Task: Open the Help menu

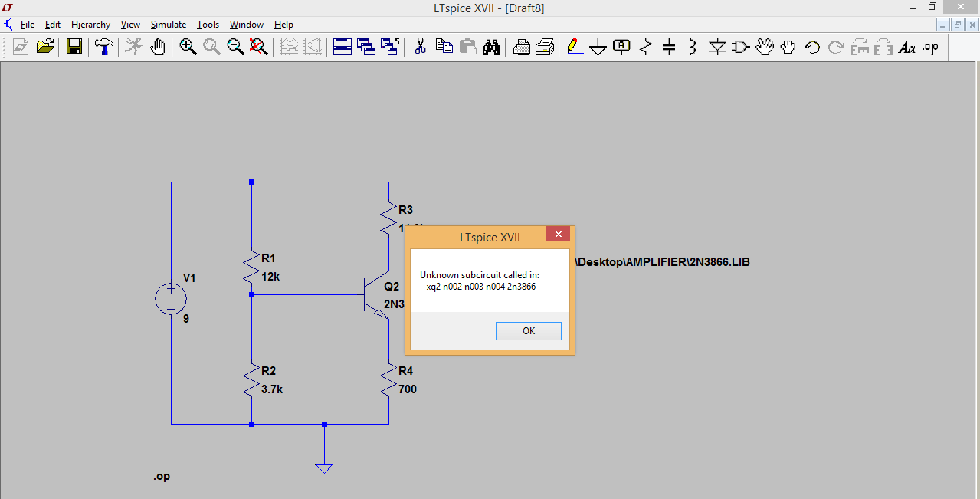Action: (x=284, y=25)
